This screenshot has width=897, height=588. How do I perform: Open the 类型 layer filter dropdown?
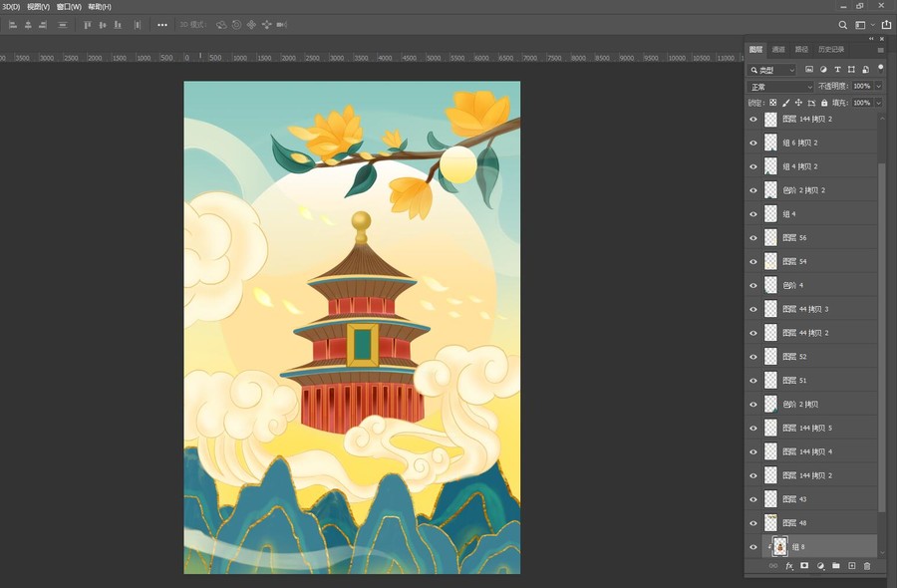coord(771,70)
